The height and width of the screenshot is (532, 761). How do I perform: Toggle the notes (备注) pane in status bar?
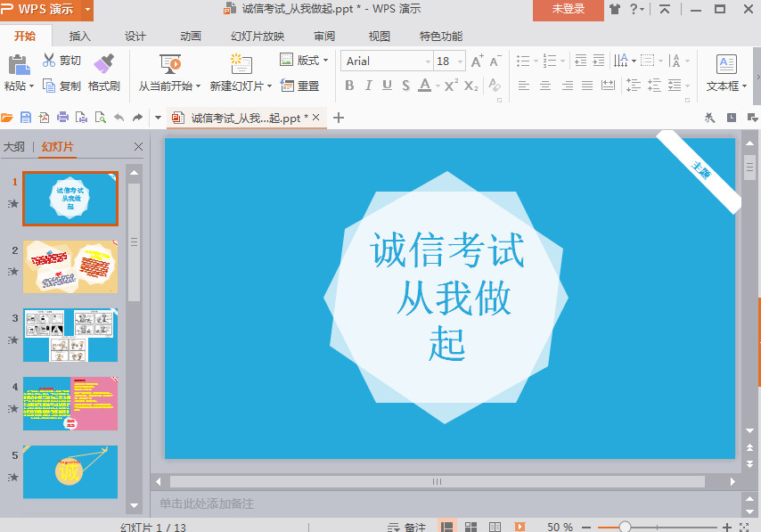pyautogui.click(x=406, y=528)
